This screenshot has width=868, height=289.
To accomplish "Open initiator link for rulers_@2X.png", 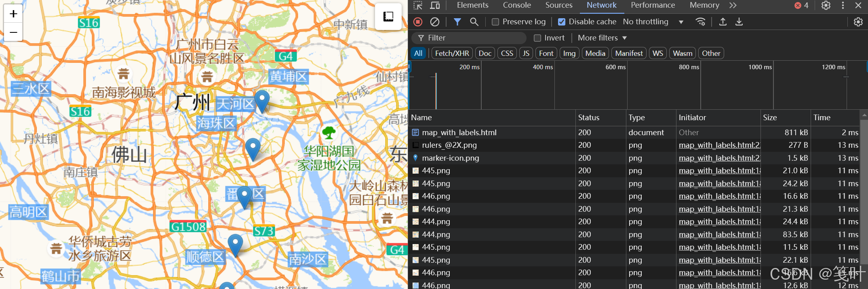I will (719, 145).
